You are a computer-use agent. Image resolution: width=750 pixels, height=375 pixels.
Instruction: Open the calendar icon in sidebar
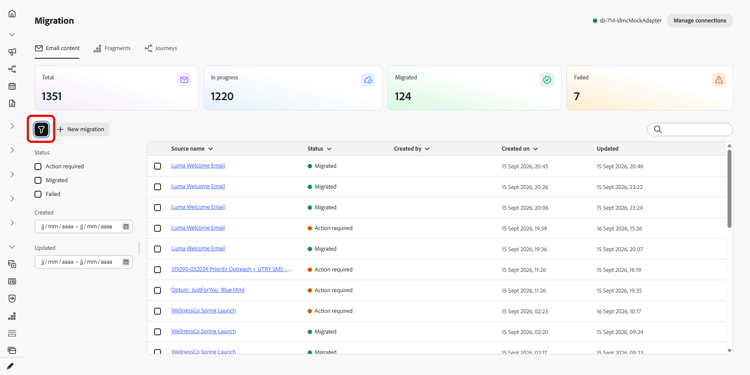click(x=12, y=86)
